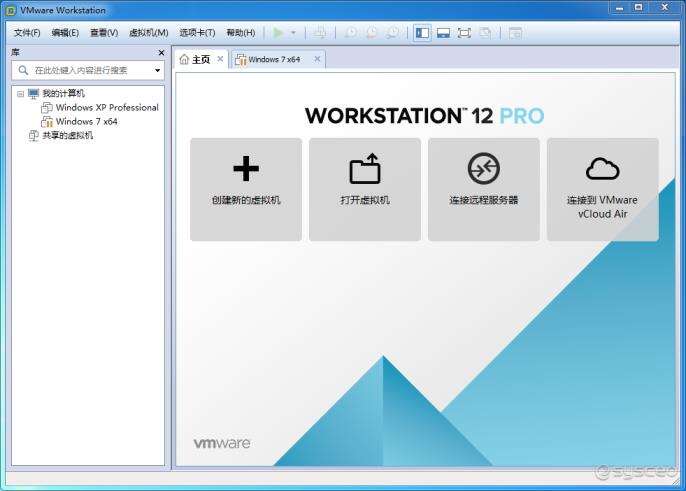The width and height of the screenshot is (686, 491).
Task: Minimize the VMware Workstation window
Action: coord(619,8)
